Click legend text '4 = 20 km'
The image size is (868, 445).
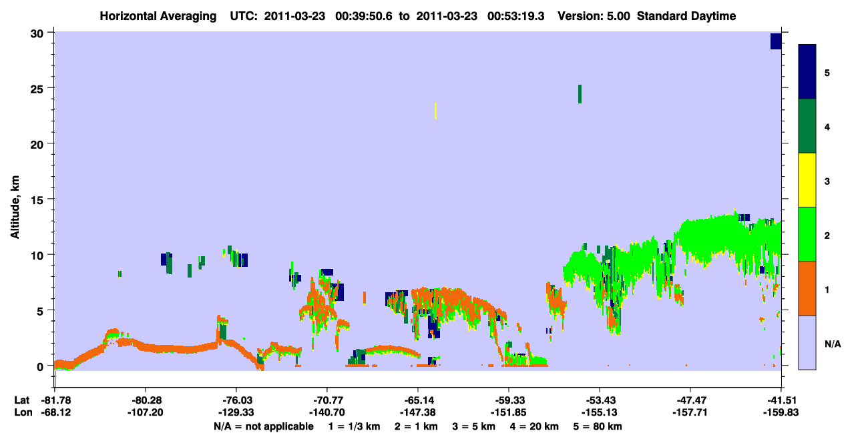[x=534, y=426]
